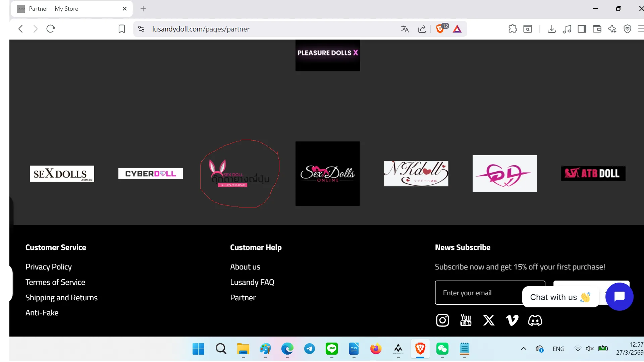The height and width of the screenshot is (362, 644).
Task: Open Termes of Service link
Action: click(x=55, y=282)
